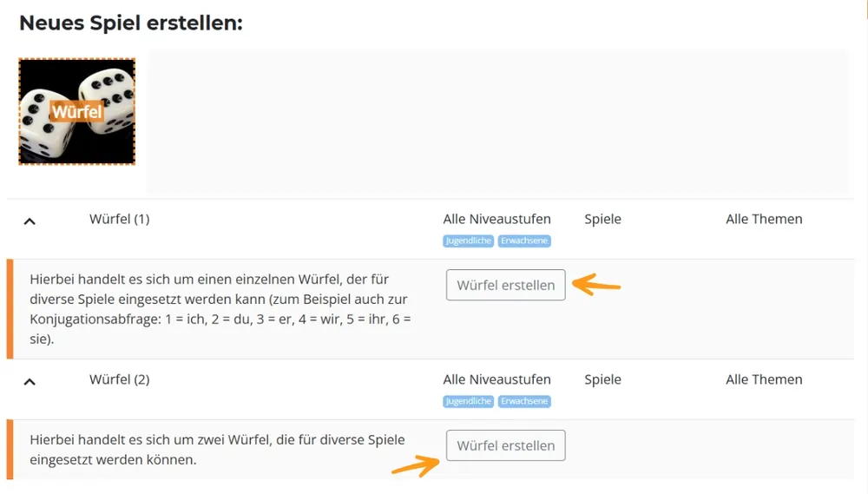Collapse the Würfel (1) row chevron
The width and height of the screenshot is (868, 494).
point(30,221)
